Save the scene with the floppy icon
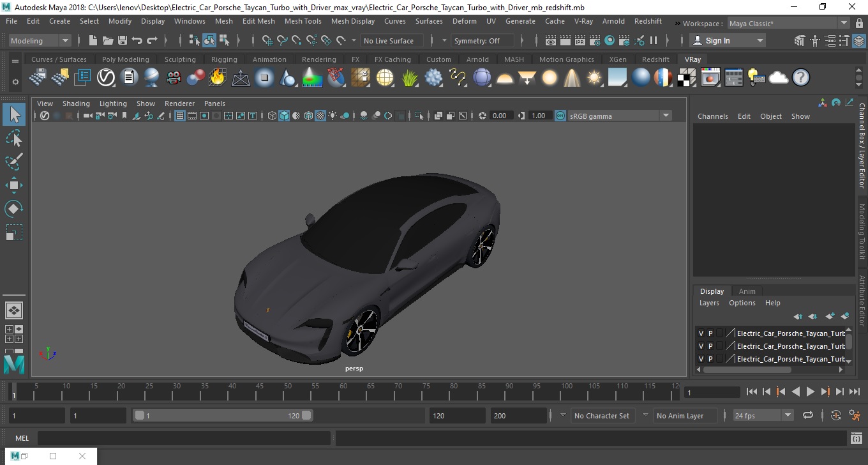The width and height of the screenshot is (868, 465). [122, 40]
